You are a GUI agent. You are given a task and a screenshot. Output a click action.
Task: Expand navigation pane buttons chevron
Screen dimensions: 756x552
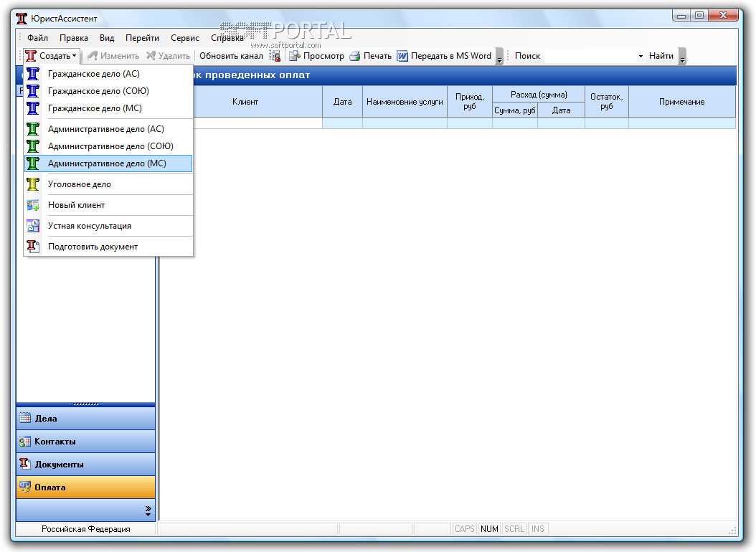click(x=148, y=511)
